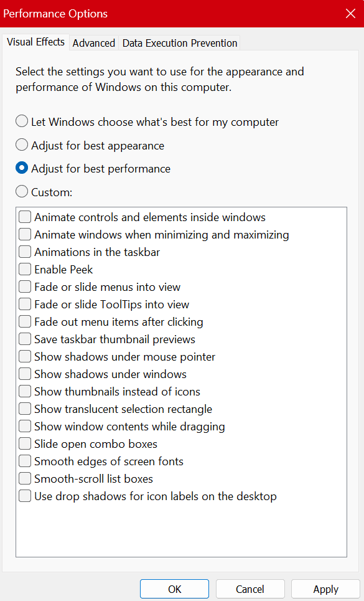Select Let Windows choose what's best
The width and height of the screenshot is (364, 601).
[x=22, y=121]
